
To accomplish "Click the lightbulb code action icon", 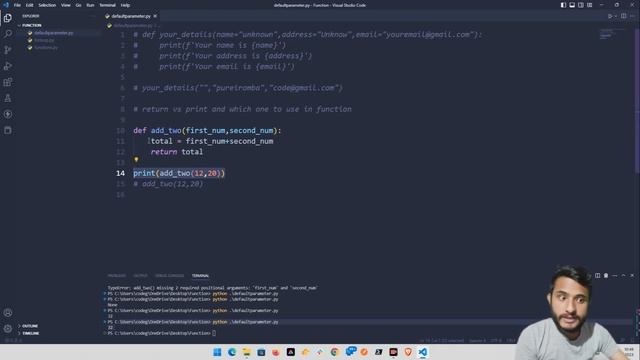I will pos(136,160).
